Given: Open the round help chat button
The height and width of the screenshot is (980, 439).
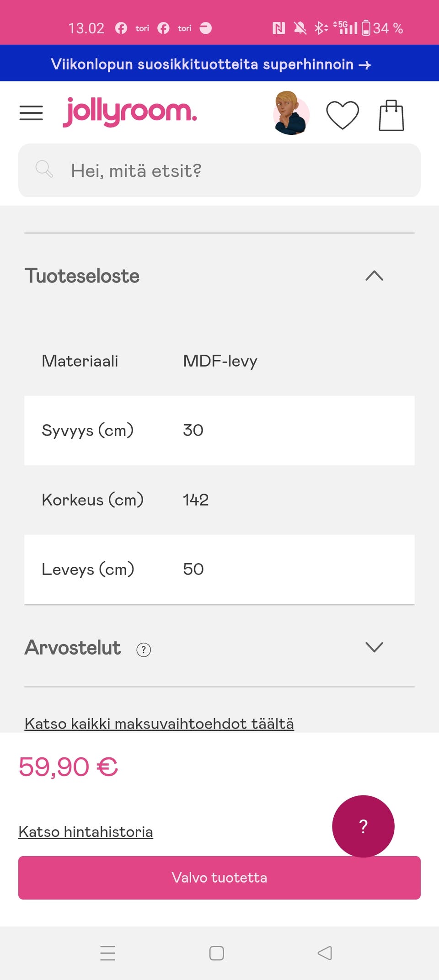Looking at the screenshot, I should click(363, 826).
